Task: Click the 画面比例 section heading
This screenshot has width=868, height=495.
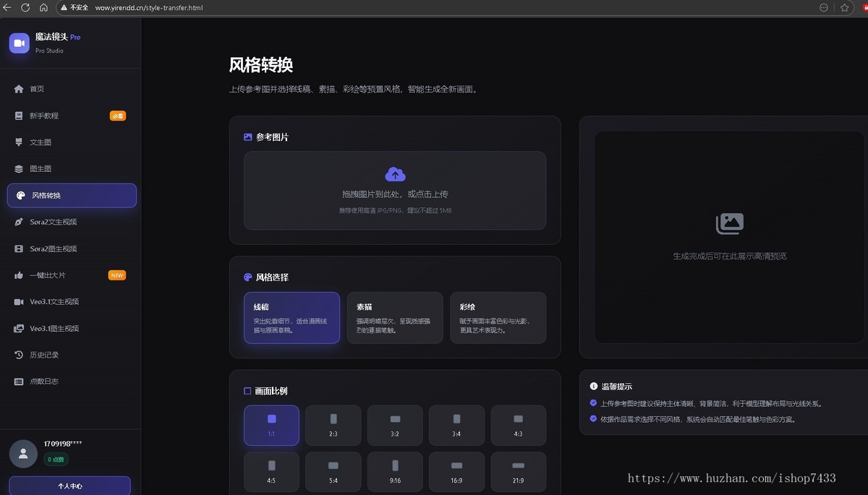Action: [271, 391]
